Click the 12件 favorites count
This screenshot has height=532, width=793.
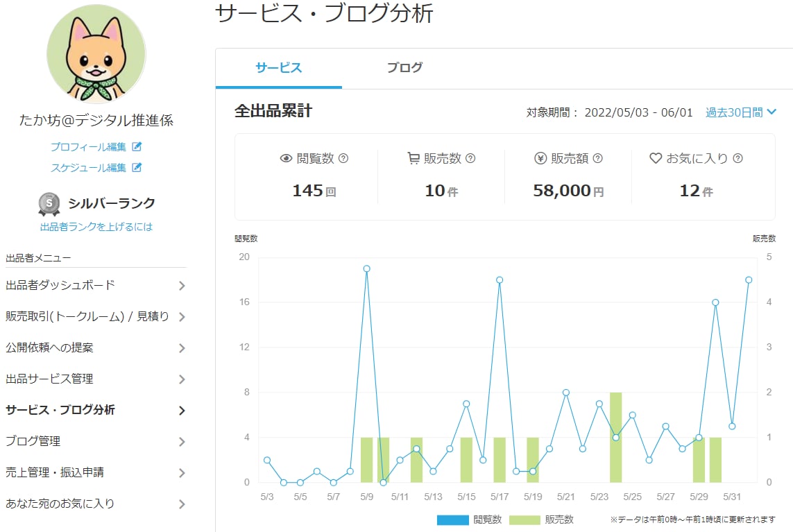pyautogui.click(x=696, y=191)
